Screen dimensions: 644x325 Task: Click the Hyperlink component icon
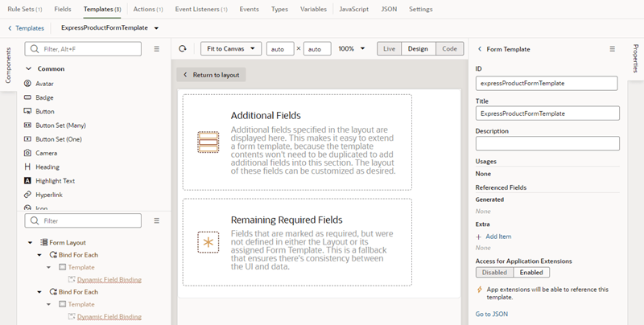27,195
